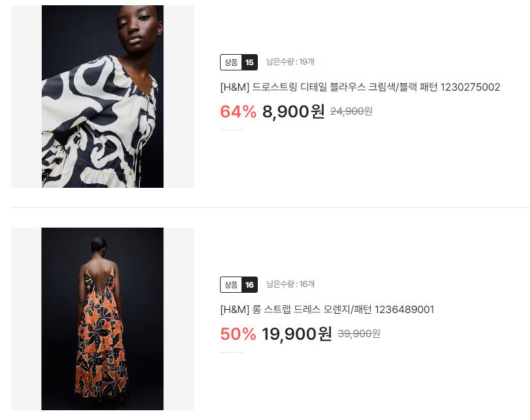The height and width of the screenshot is (420, 530).
Task: Click the horizontal separator between products
Action: (x=270, y=207)
